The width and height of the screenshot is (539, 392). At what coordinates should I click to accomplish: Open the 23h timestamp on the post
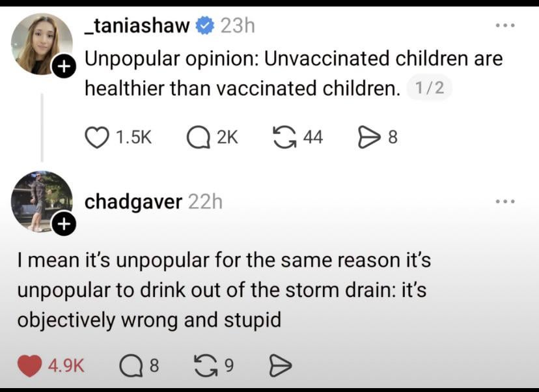(x=238, y=26)
